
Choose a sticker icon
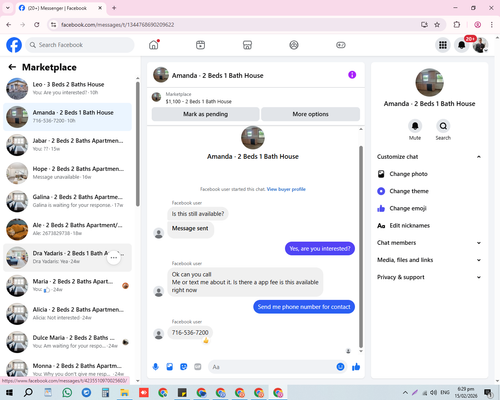tap(184, 367)
